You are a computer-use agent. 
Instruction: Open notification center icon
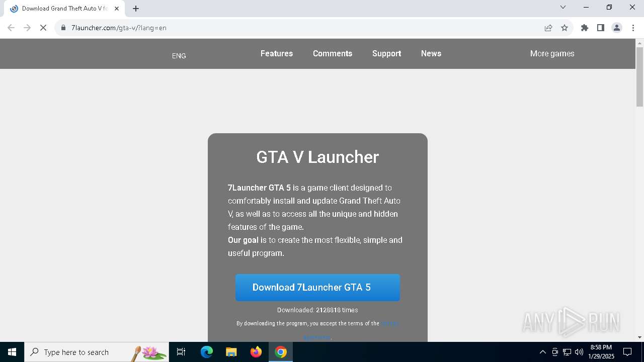tap(627, 352)
